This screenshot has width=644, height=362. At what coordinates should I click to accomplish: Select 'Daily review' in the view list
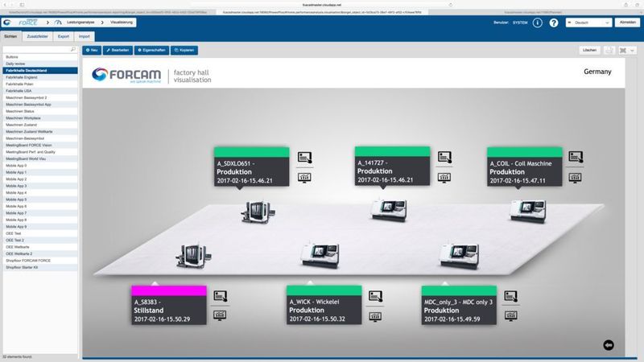(40, 64)
